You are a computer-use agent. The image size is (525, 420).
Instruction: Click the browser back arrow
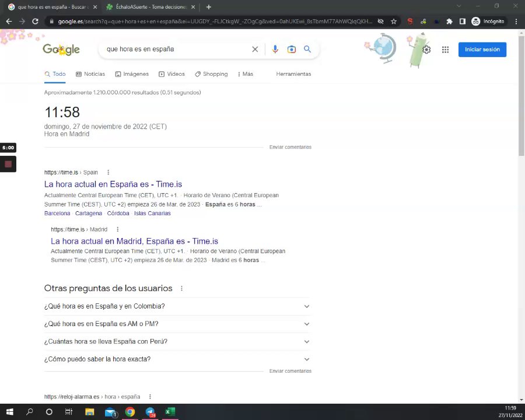click(9, 22)
